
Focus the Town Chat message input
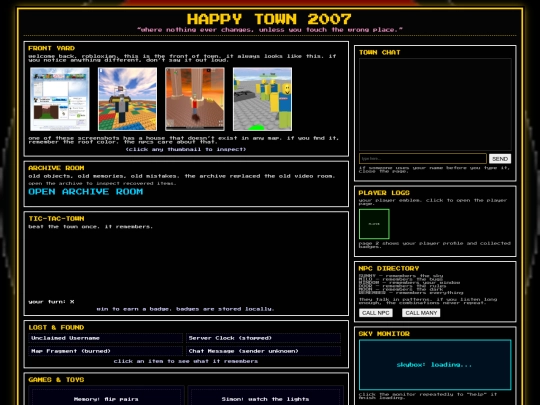point(423,159)
